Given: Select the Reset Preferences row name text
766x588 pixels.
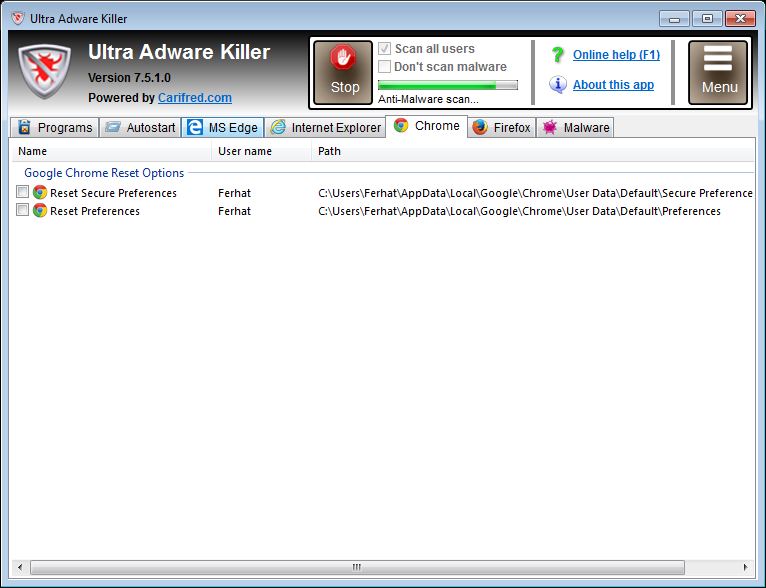Looking at the screenshot, I should [95, 211].
